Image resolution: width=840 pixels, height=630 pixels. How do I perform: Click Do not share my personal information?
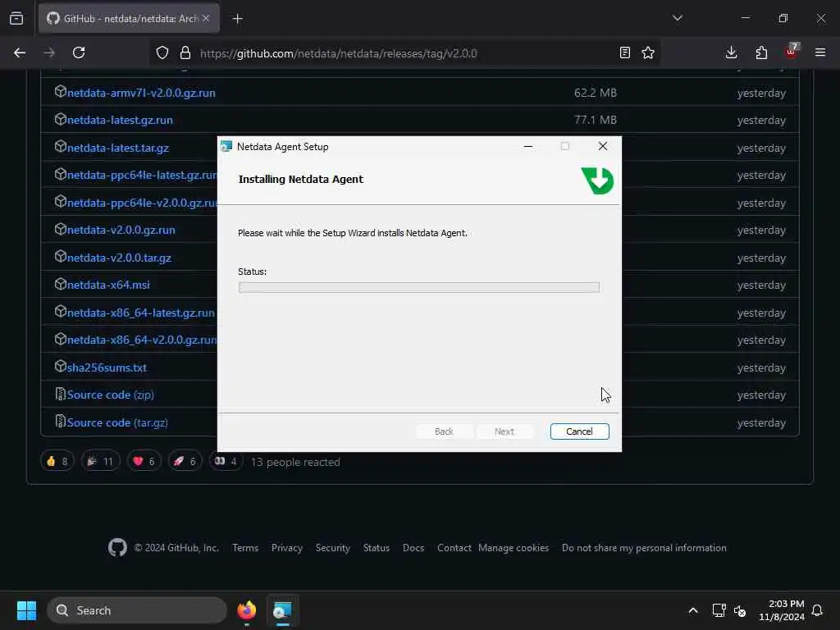tap(645, 548)
